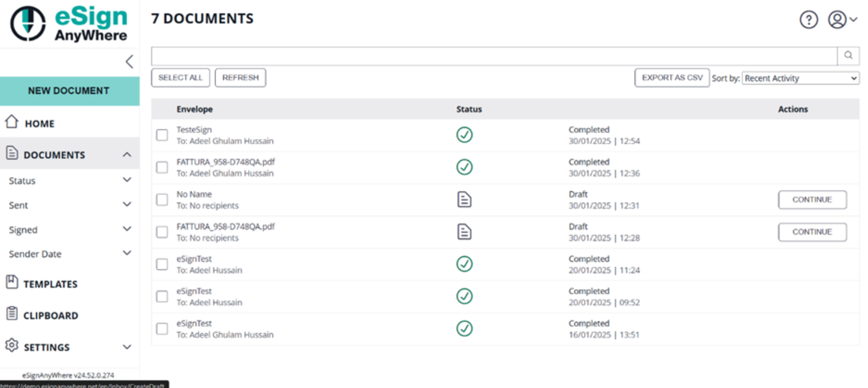Open the Sort by Recent Activity dropdown

pyautogui.click(x=800, y=78)
